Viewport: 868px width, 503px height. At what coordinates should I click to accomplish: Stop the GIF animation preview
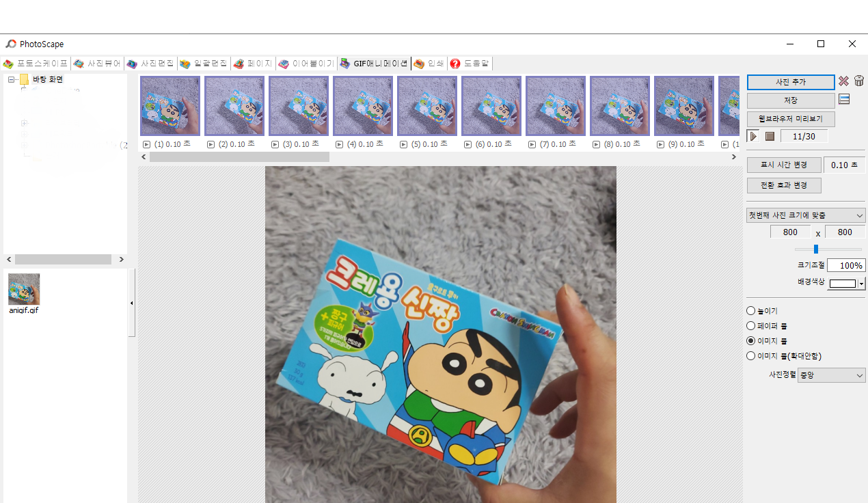770,136
